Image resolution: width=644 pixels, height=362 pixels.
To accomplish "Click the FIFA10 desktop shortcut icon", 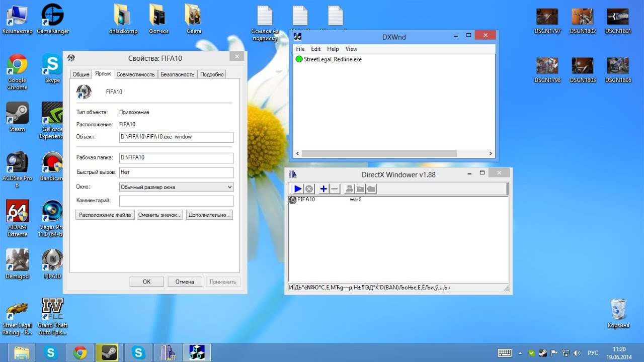I will (52, 264).
